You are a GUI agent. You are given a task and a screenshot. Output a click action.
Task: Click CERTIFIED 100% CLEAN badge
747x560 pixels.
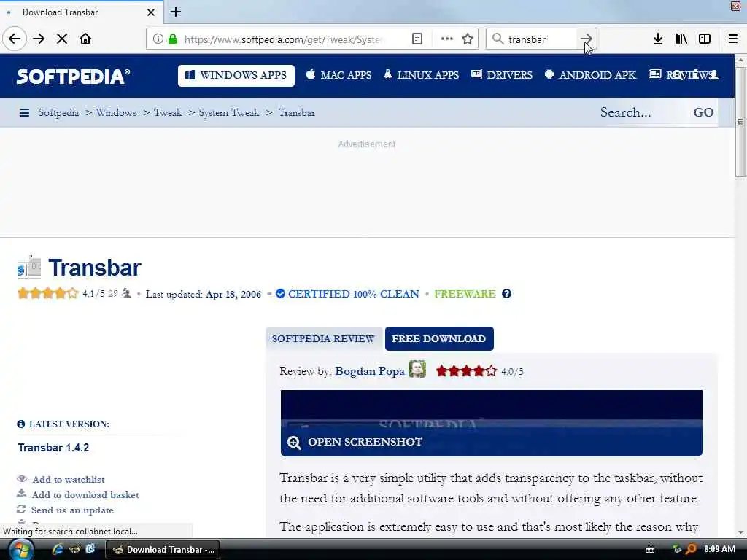[x=348, y=294]
